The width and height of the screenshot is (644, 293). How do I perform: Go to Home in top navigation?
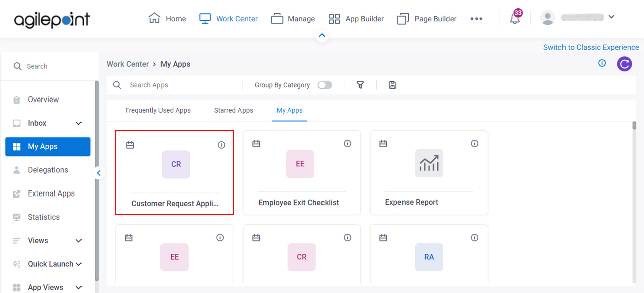tap(167, 19)
